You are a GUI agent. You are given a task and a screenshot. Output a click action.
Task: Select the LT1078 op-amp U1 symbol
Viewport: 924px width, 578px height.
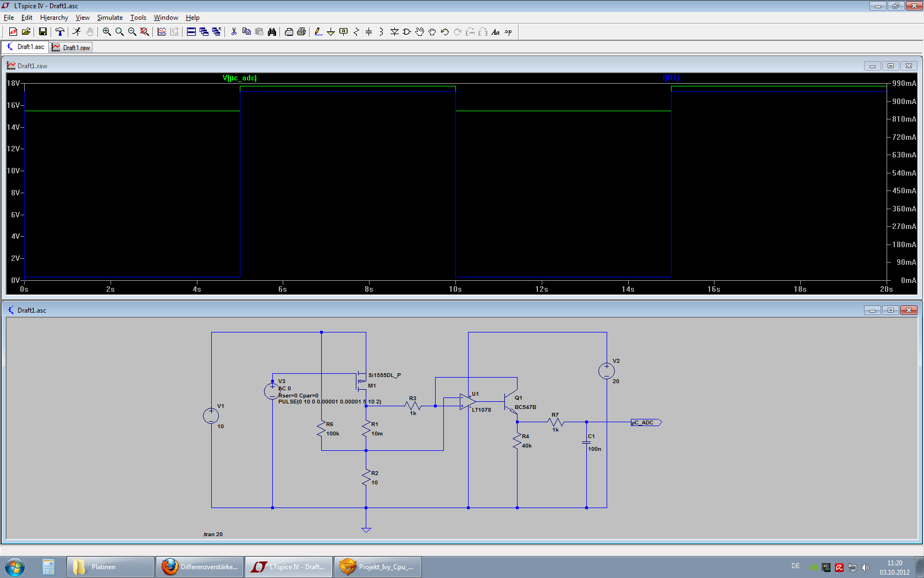tap(468, 402)
